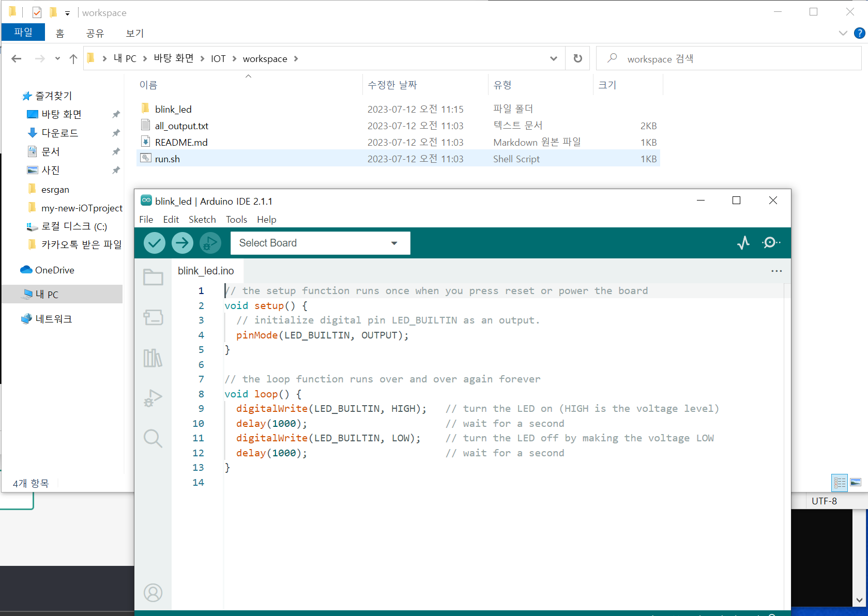
Task: Sort files by 수정한 날짜 column header
Action: click(x=392, y=85)
